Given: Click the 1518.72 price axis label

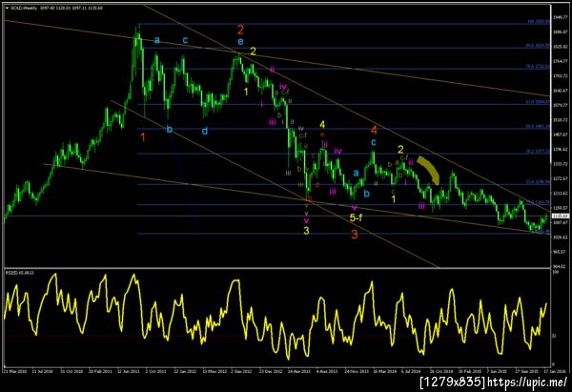Looking at the screenshot, I should click(x=560, y=120).
